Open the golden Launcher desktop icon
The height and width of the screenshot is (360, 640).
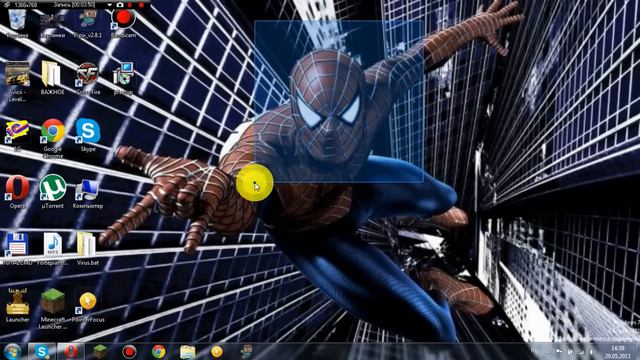point(17,305)
